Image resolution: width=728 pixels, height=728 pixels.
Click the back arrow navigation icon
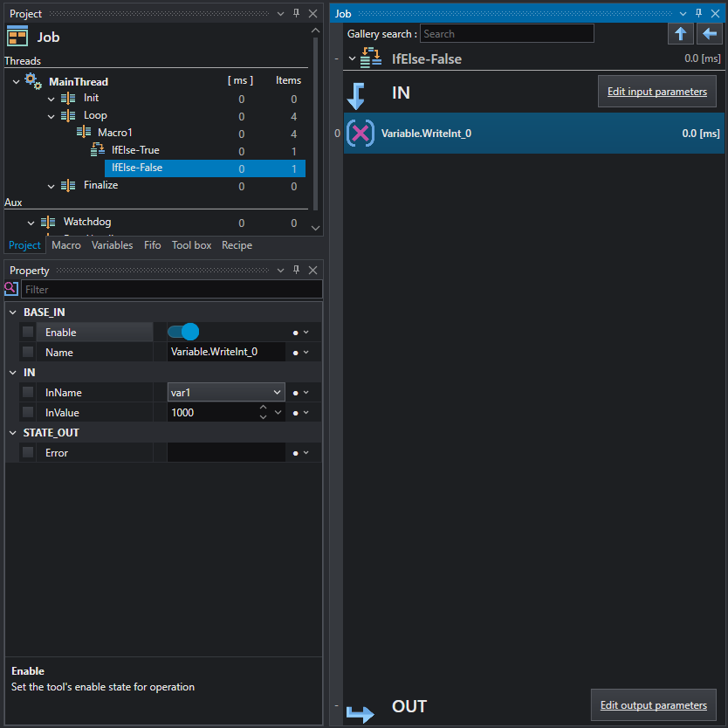pos(709,34)
